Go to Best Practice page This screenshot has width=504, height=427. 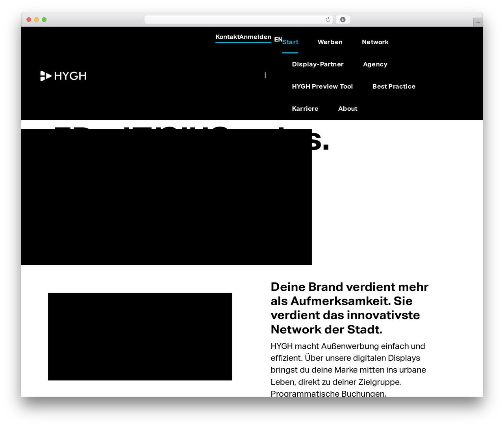tap(394, 86)
